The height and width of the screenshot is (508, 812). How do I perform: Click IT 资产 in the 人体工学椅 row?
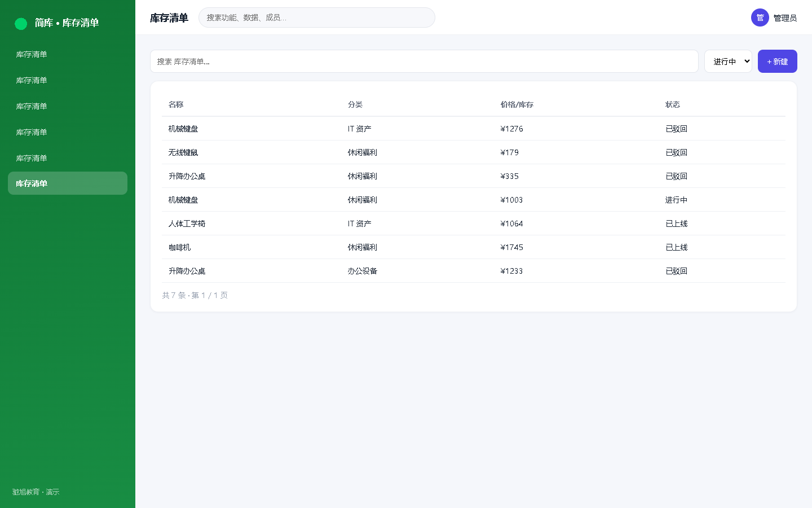coord(360,224)
